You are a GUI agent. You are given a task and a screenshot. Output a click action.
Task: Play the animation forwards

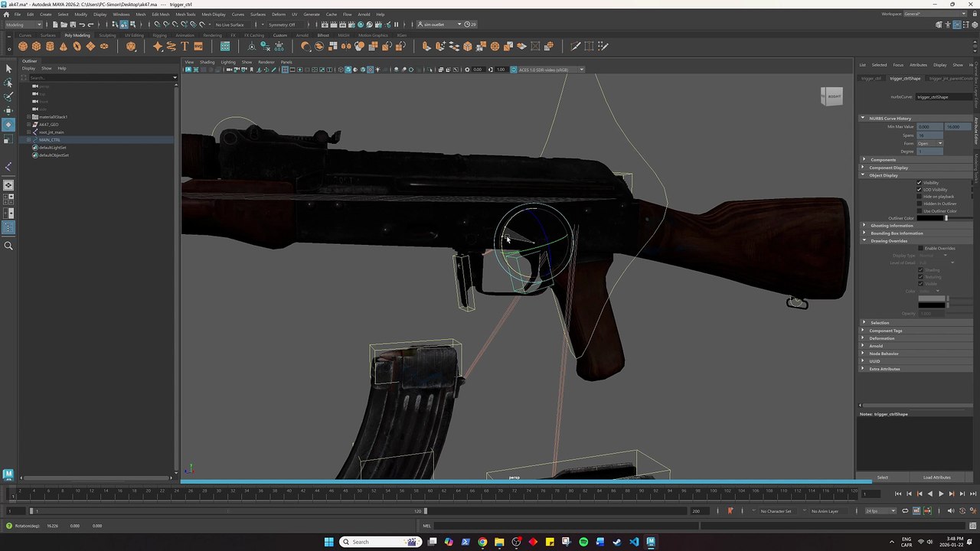click(x=941, y=494)
